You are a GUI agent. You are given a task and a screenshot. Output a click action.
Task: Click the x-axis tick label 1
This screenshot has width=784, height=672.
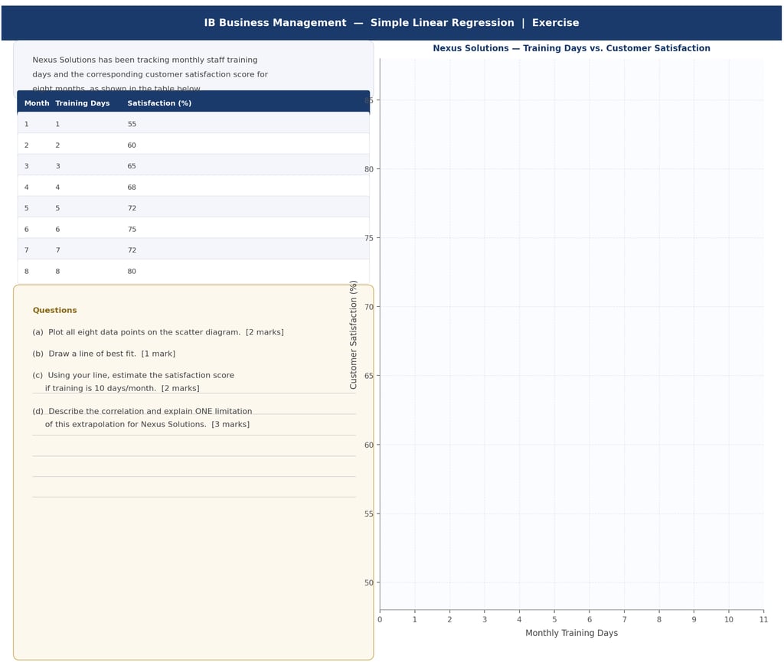click(x=414, y=619)
